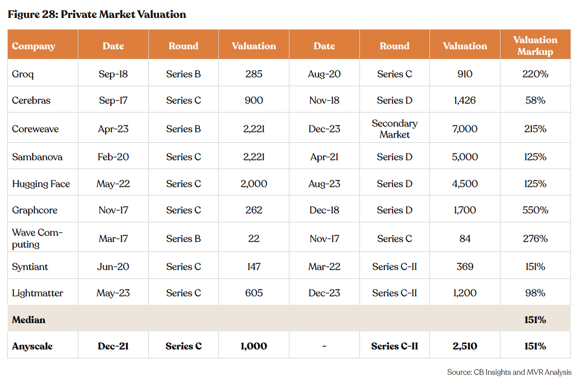Click the '550%' markup cell
The height and width of the screenshot is (392, 580).
coord(535,210)
